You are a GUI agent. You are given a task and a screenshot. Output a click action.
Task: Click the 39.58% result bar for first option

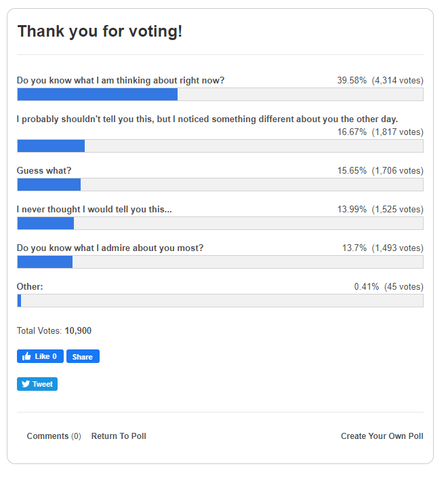220,94
